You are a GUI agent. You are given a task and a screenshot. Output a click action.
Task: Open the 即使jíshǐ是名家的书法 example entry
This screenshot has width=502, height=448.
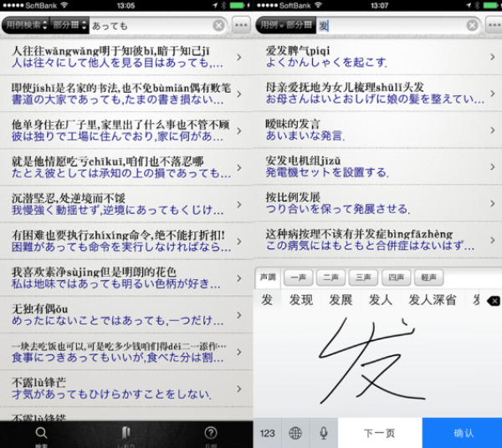coord(126,94)
